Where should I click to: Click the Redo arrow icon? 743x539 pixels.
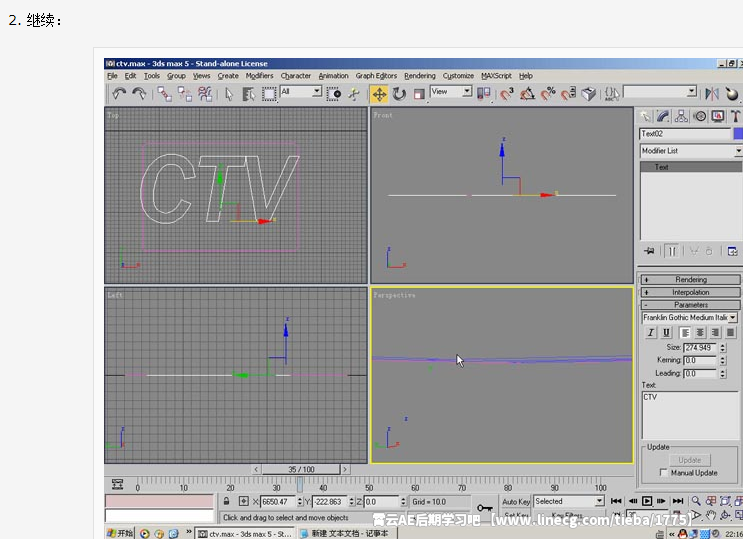[x=139, y=94]
